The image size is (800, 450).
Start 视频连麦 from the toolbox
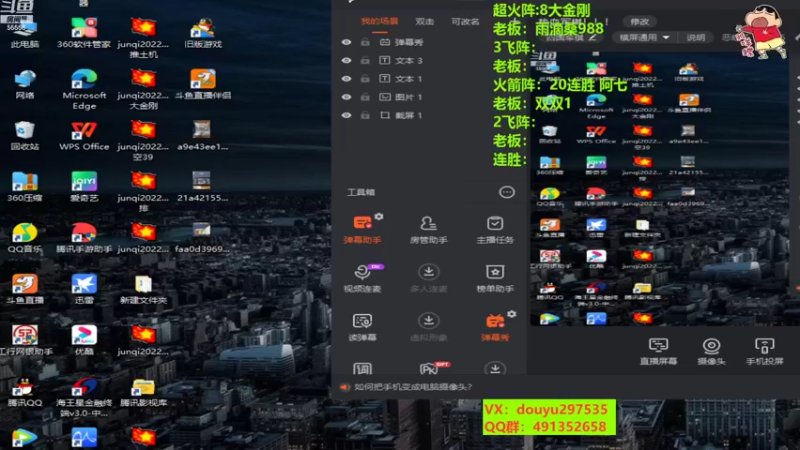point(362,278)
